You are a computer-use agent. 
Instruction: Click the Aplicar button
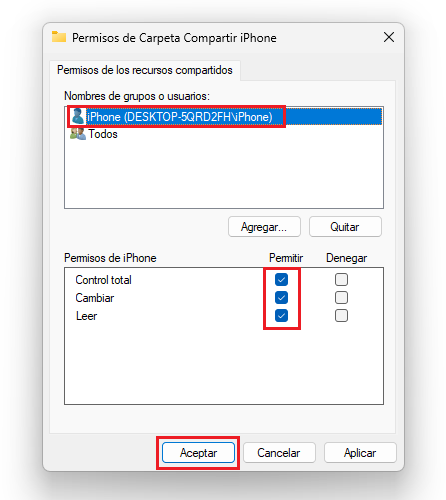click(360, 453)
